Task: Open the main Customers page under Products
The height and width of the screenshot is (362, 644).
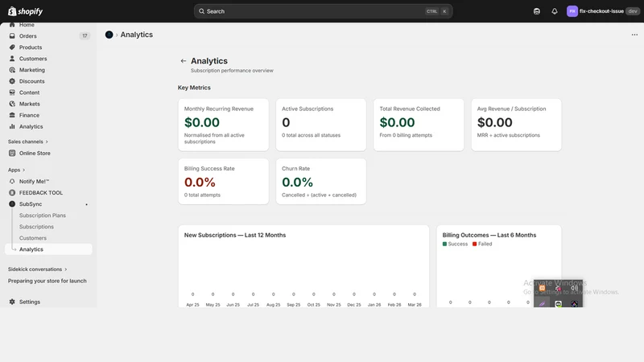Action: coord(33,58)
